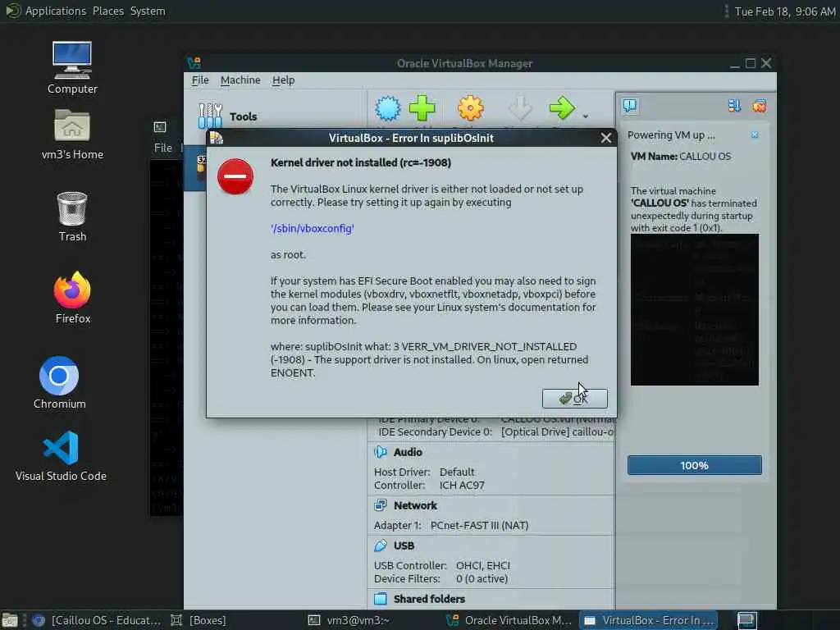The width and height of the screenshot is (840, 630).
Task: Click the notification center speech bubble icon
Action: pos(630,106)
